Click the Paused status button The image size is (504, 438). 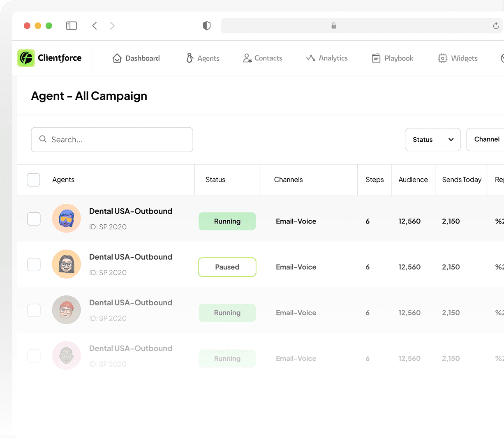227,267
